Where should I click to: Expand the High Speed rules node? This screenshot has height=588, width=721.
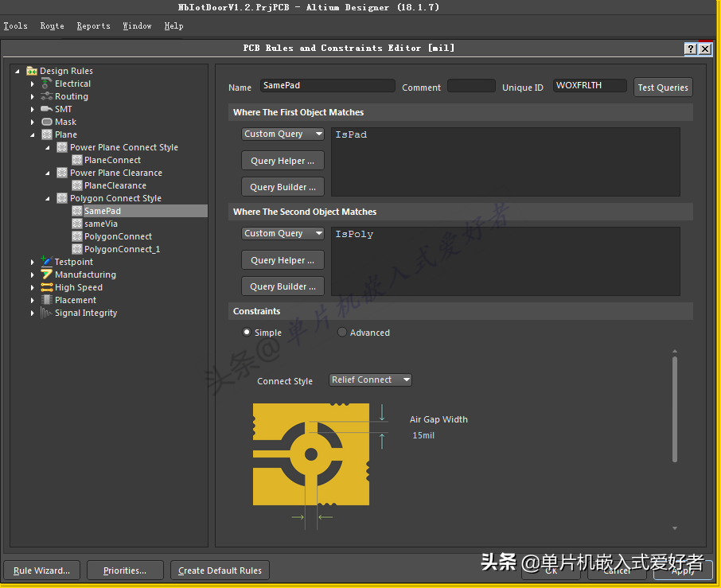point(33,287)
